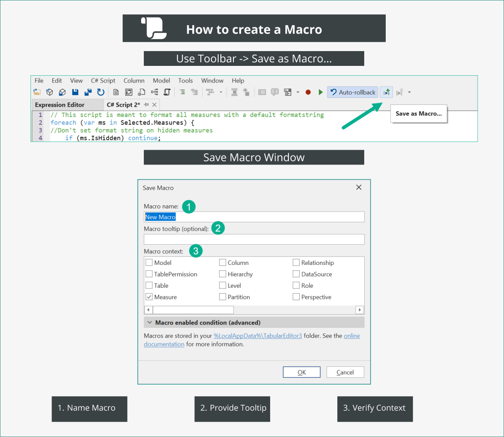Image resolution: width=504 pixels, height=437 pixels.
Task: Open the Tools menu
Action: click(185, 81)
